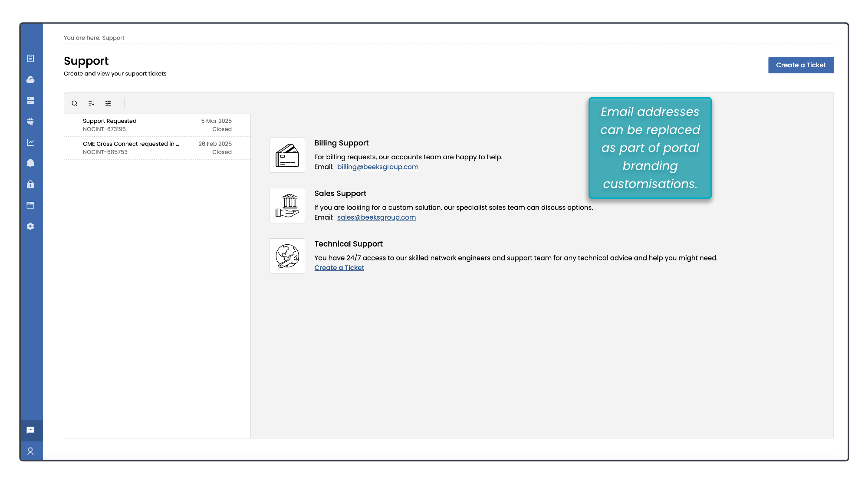Open the settings gear sidebar icon
The height and width of the screenshot is (477, 868).
[x=30, y=226]
